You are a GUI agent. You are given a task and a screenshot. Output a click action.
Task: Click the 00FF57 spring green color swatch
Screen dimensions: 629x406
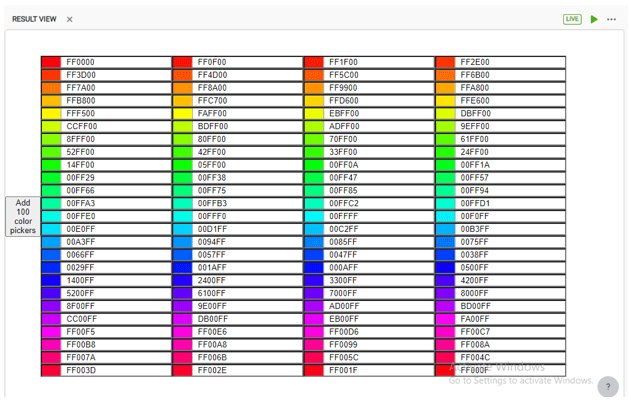pos(445,178)
